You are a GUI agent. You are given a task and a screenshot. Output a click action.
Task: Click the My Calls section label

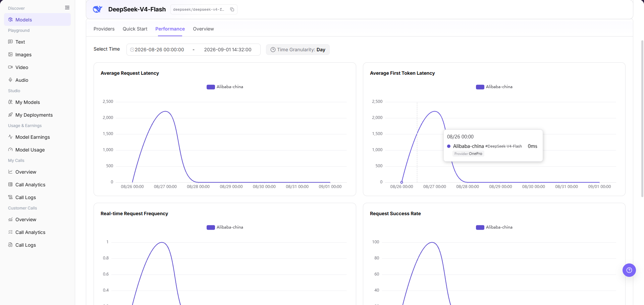pos(16,161)
